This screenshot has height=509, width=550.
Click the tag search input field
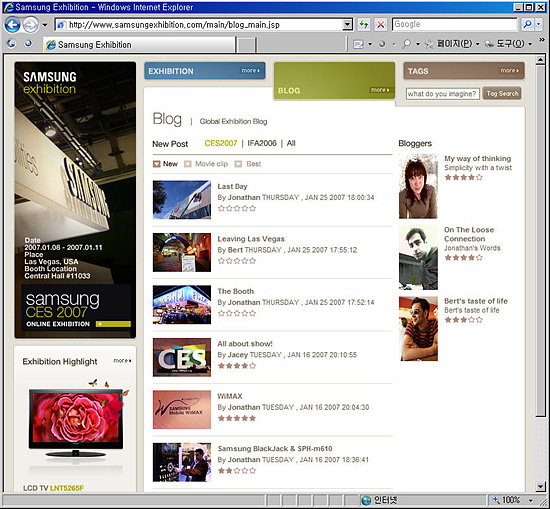click(x=443, y=94)
